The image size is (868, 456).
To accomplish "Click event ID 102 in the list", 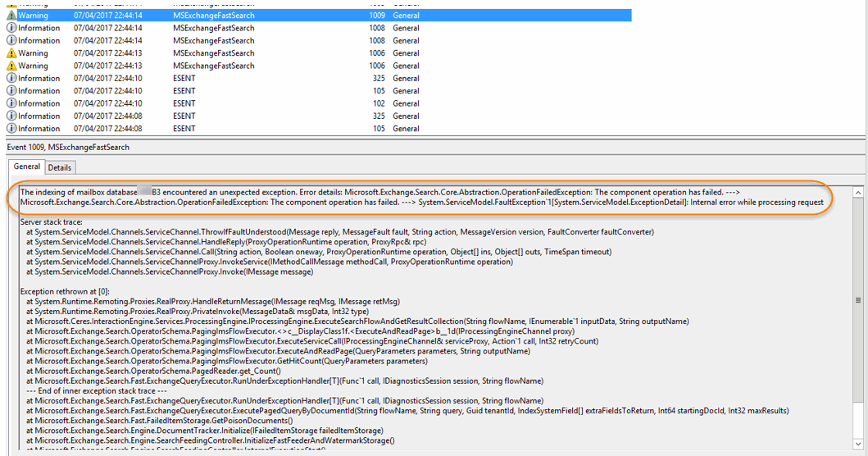I will click(379, 103).
